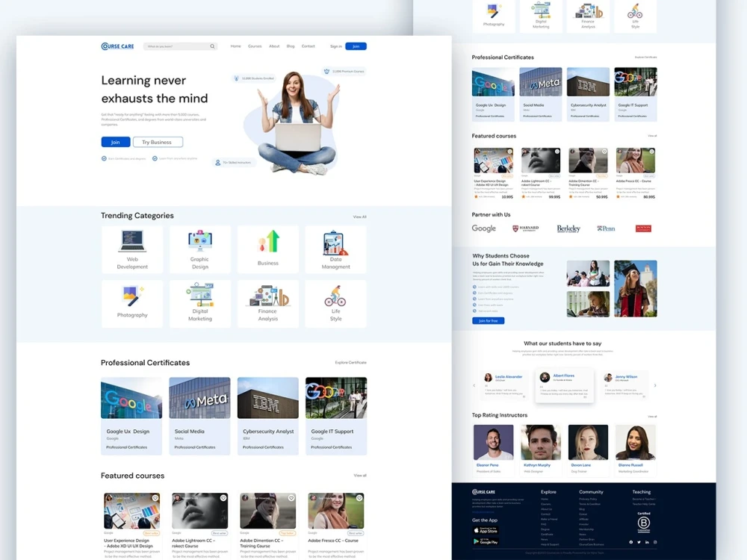Open Contact in the header nav
This screenshot has width=747, height=560.
[x=309, y=46]
